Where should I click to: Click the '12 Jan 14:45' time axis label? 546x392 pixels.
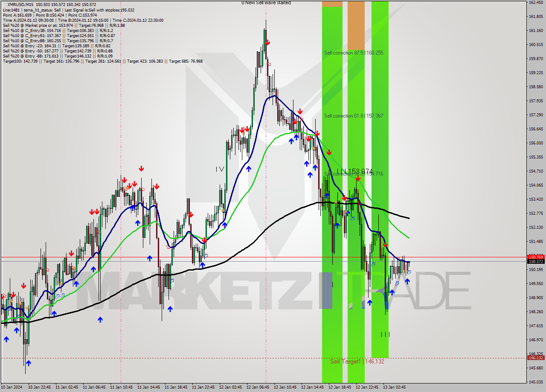coord(312,387)
